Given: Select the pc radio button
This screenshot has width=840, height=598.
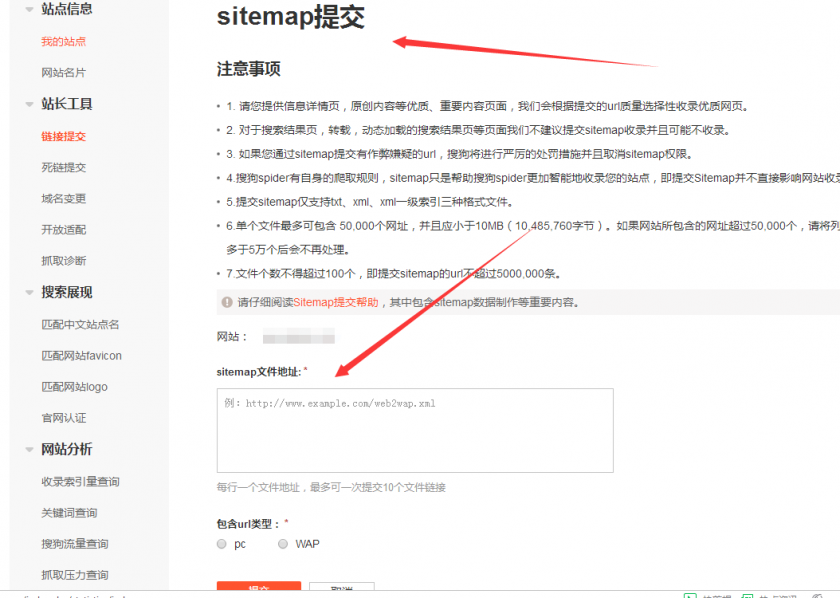Looking at the screenshot, I should pos(221,543).
